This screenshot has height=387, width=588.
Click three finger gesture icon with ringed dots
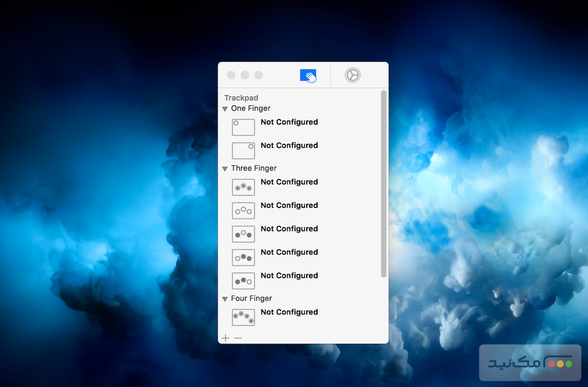(x=243, y=187)
